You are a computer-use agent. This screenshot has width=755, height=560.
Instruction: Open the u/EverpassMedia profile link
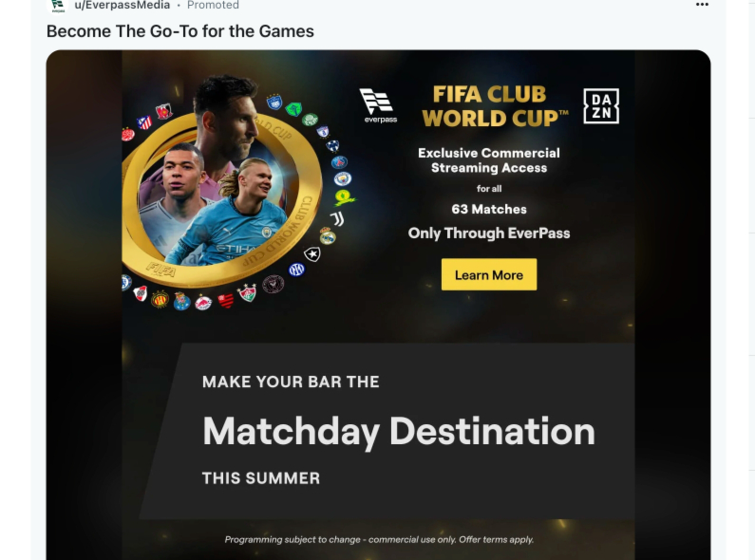point(122,5)
